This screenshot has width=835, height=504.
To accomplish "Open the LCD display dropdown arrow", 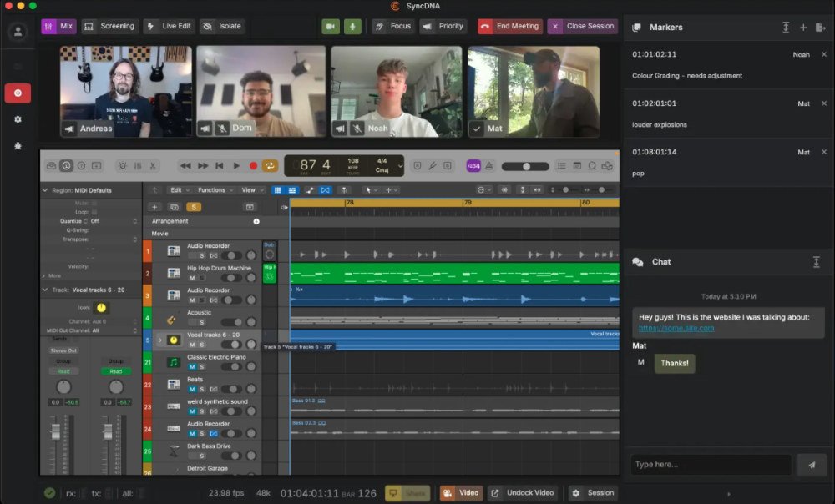I will point(400,166).
